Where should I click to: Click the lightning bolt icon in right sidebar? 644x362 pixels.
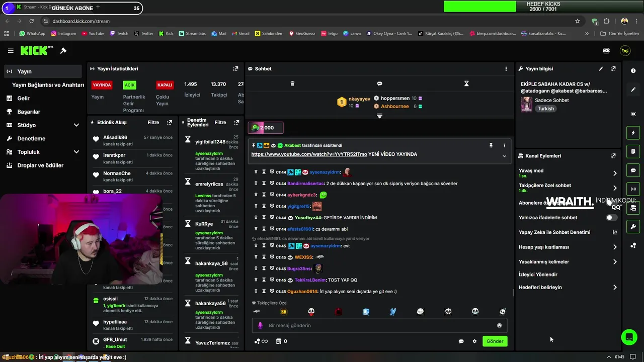click(x=633, y=133)
